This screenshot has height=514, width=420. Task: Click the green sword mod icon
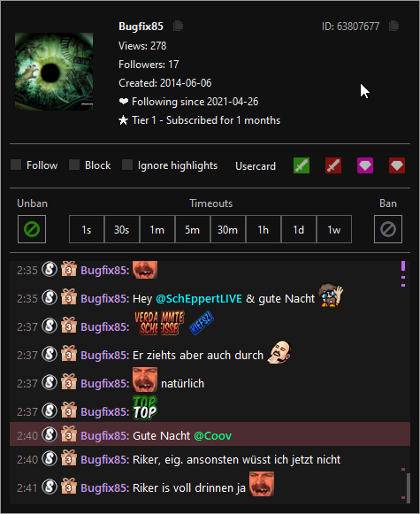click(x=302, y=165)
